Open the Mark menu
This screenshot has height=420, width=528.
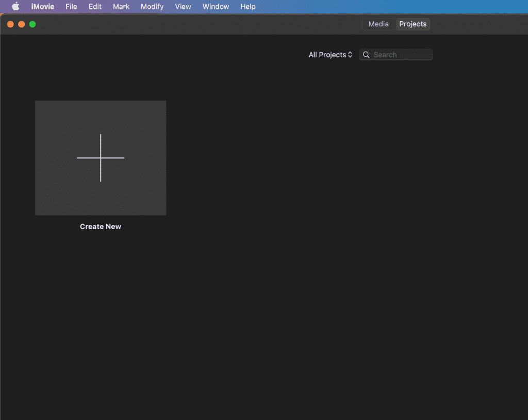[121, 6]
